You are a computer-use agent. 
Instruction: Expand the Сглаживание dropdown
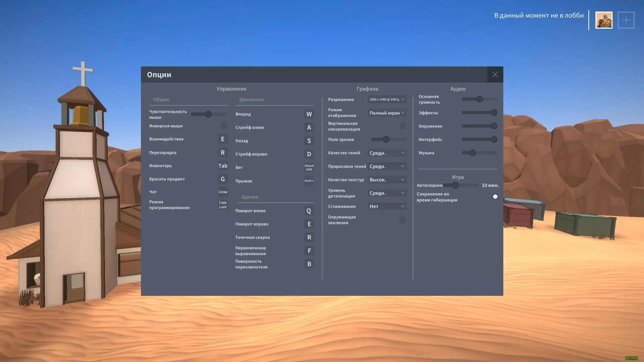(x=387, y=206)
